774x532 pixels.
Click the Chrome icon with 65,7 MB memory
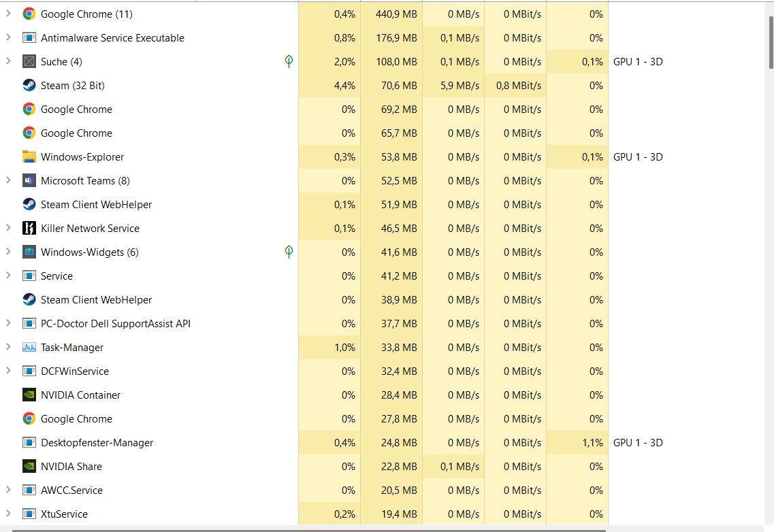(x=29, y=133)
